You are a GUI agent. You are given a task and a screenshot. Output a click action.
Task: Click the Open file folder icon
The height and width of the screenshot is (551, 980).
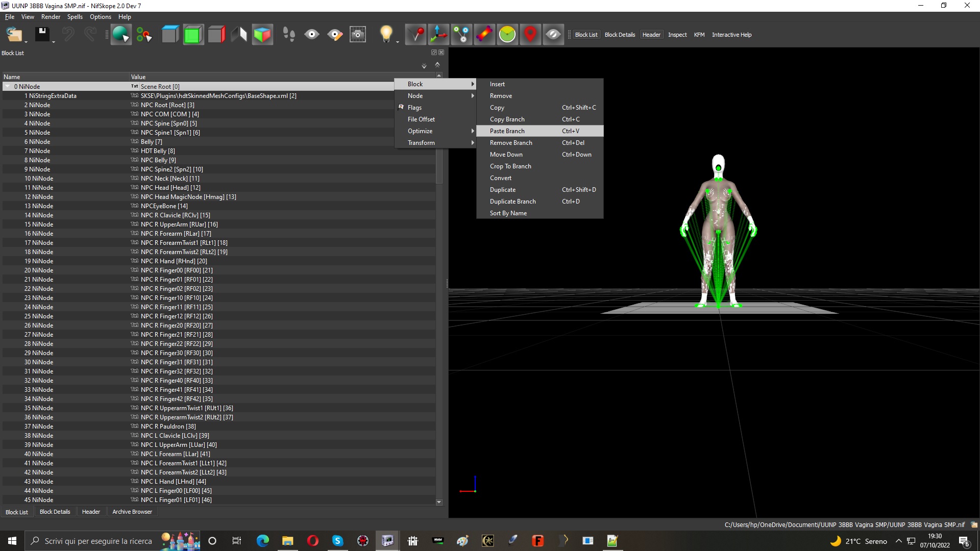[x=14, y=35]
